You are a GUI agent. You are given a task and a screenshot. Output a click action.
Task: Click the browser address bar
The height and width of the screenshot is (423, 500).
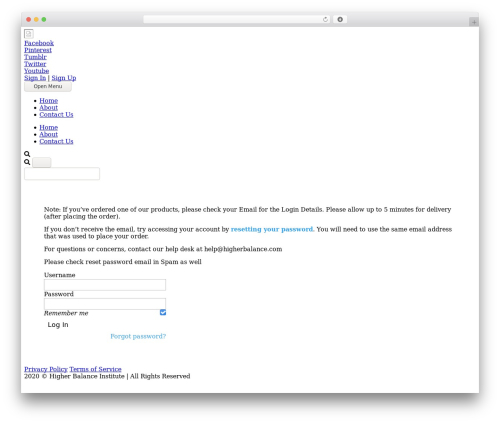[x=236, y=20]
